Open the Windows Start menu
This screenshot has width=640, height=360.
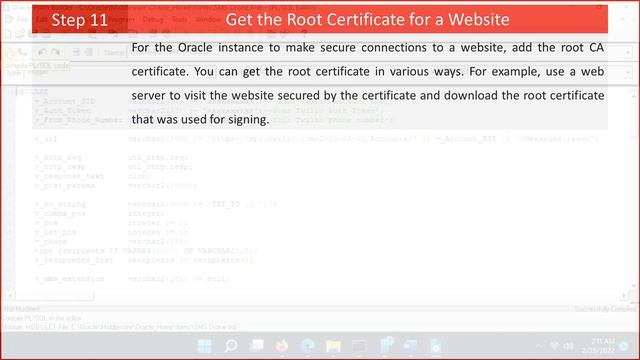pyautogui.click(x=204, y=346)
